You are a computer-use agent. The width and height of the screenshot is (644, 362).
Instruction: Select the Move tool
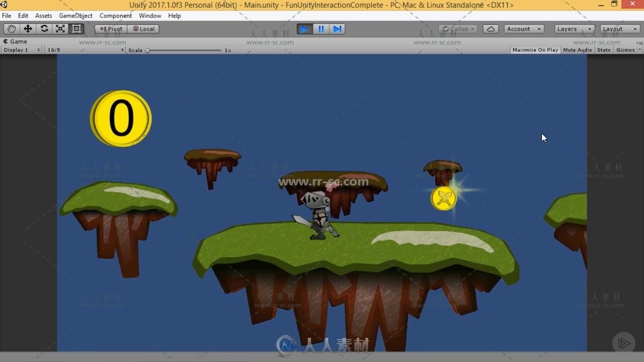coord(28,29)
